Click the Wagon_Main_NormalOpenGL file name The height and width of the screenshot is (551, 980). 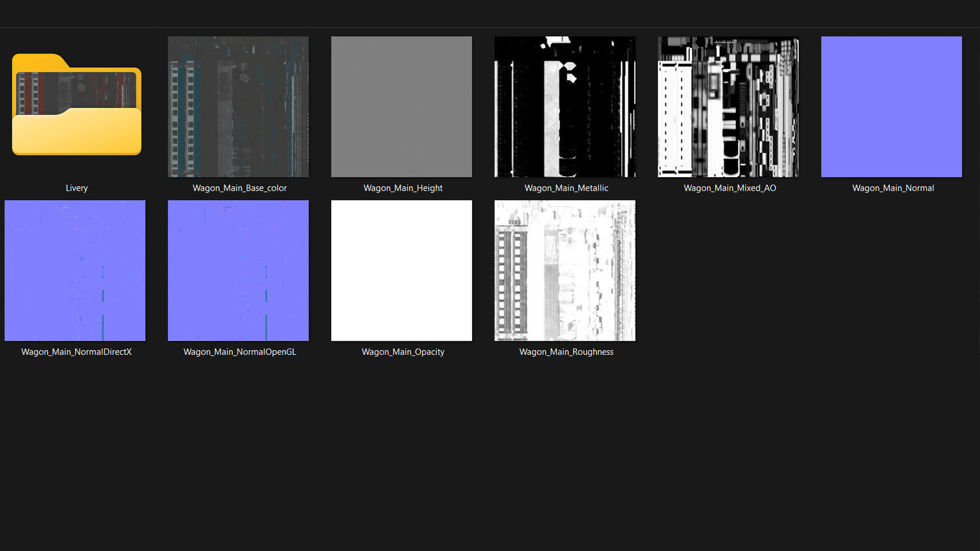tap(239, 352)
